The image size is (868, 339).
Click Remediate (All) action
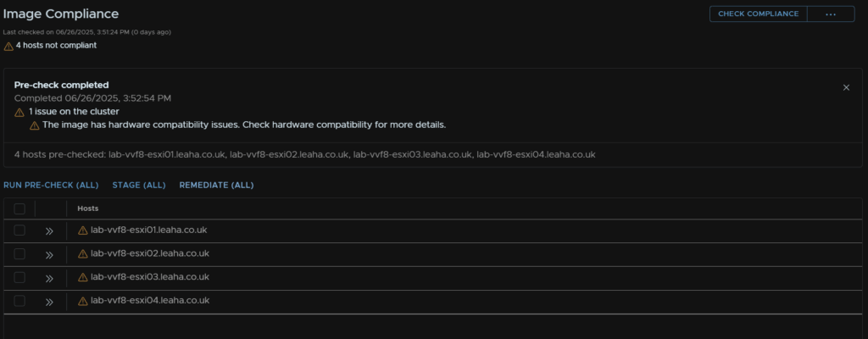[x=216, y=185]
